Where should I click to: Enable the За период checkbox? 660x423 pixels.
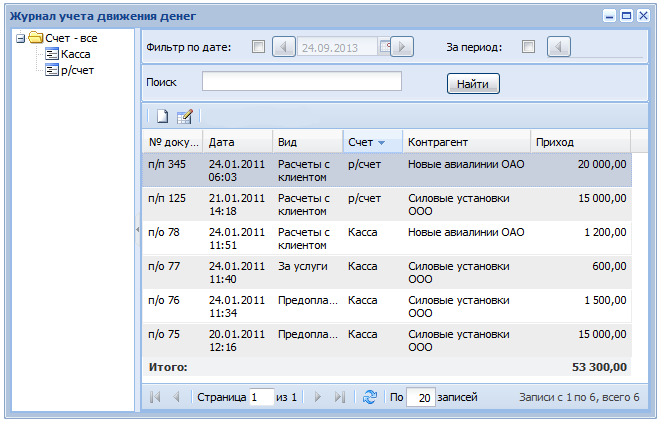[528, 47]
